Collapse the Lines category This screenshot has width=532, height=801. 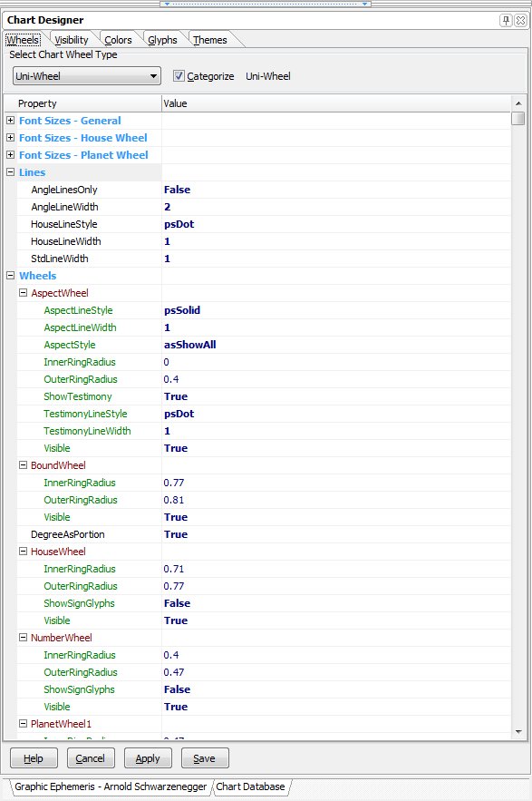pyautogui.click(x=10, y=172)
